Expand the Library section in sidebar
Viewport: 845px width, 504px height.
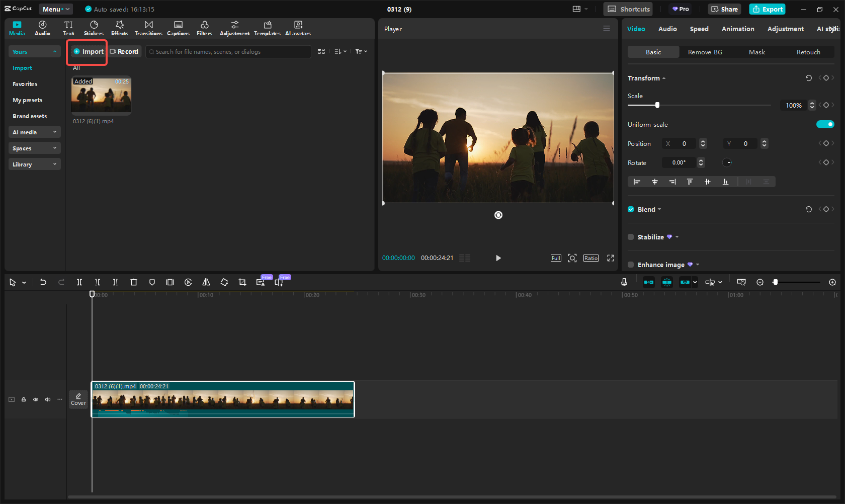(34, 164)
